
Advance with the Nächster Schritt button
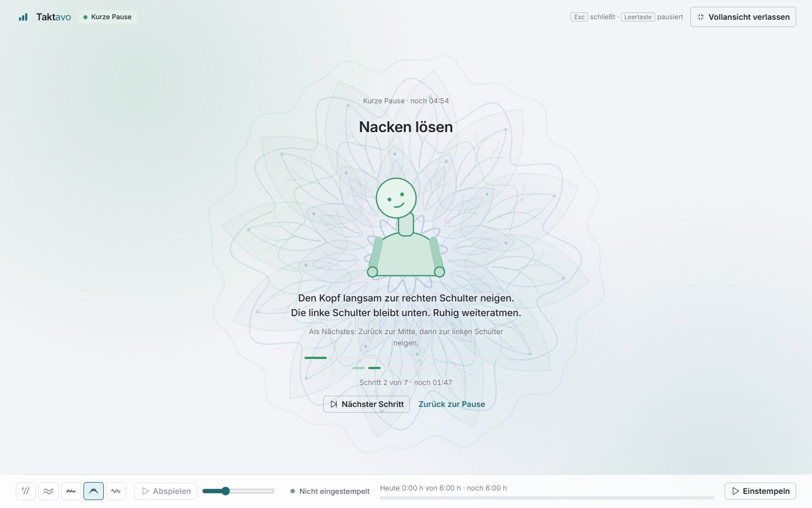[x=367, y=404]
